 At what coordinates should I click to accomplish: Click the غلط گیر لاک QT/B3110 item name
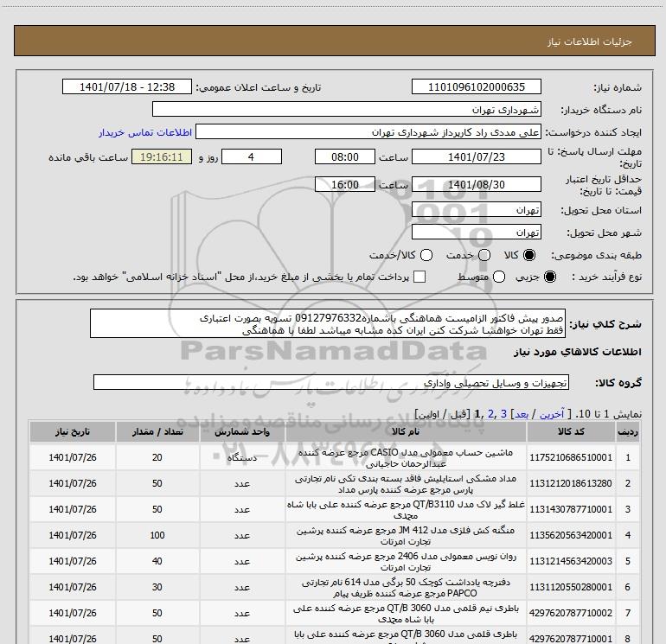(406, 509)
